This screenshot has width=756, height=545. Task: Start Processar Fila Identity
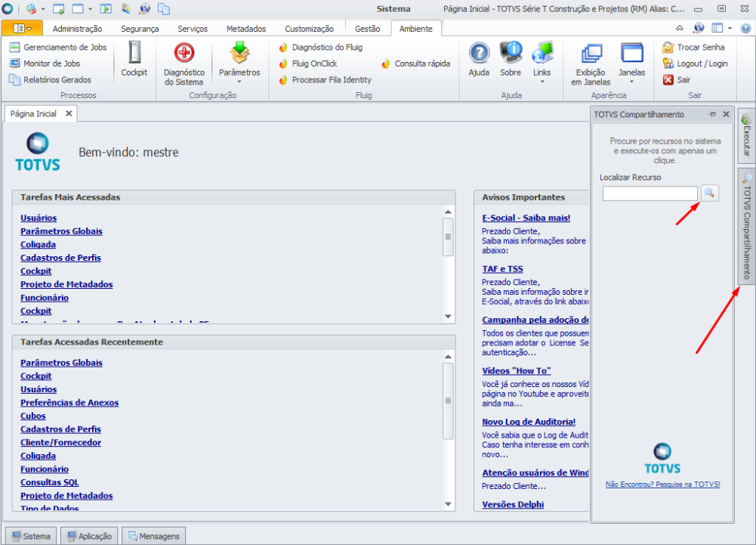(325, 79)
